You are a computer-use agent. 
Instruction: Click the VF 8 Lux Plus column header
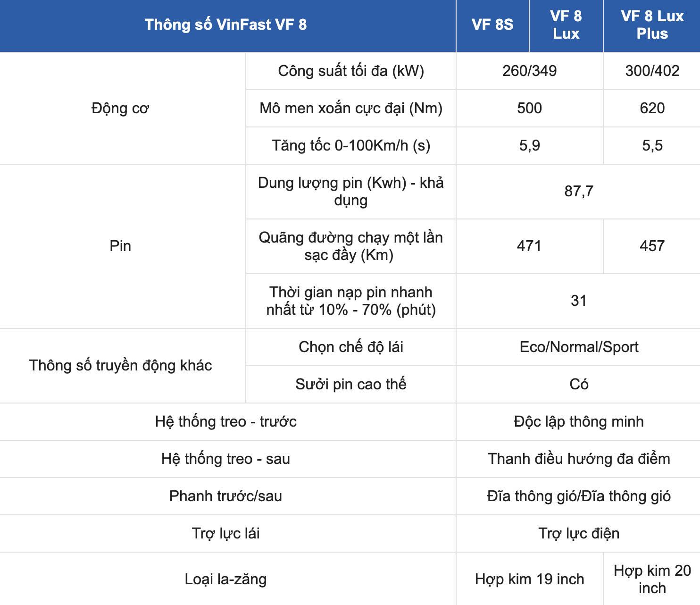coord(652,25)
